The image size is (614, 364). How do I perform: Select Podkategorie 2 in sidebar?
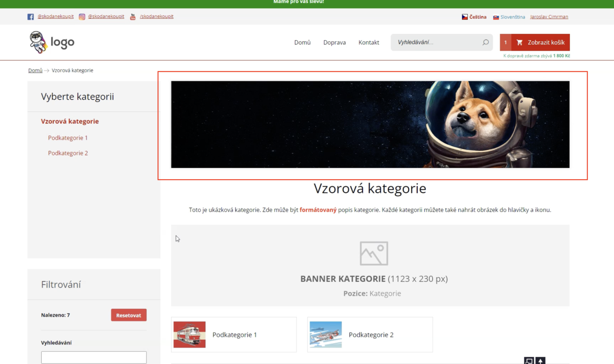(68, 153)
